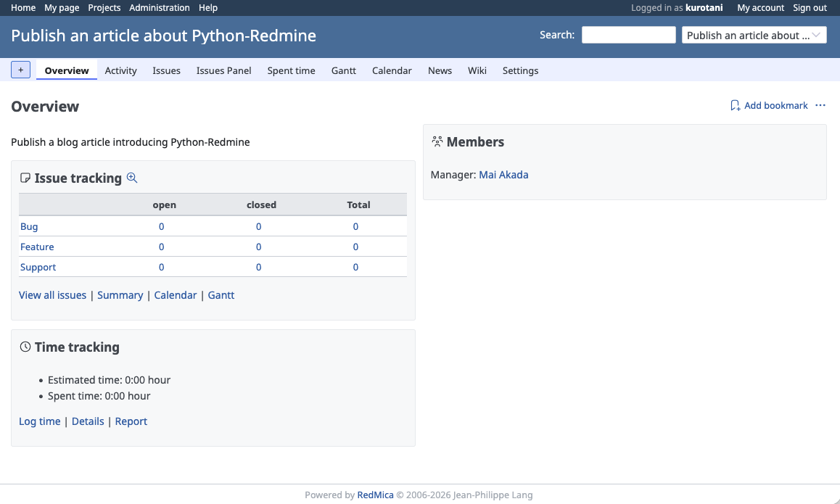
Task: Click the project title heading
Action: 163,36
